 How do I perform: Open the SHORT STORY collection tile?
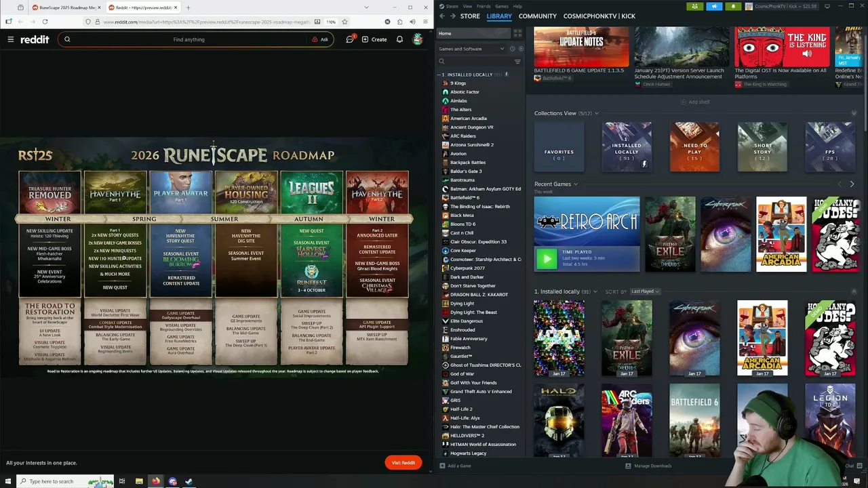coord(763,147)
